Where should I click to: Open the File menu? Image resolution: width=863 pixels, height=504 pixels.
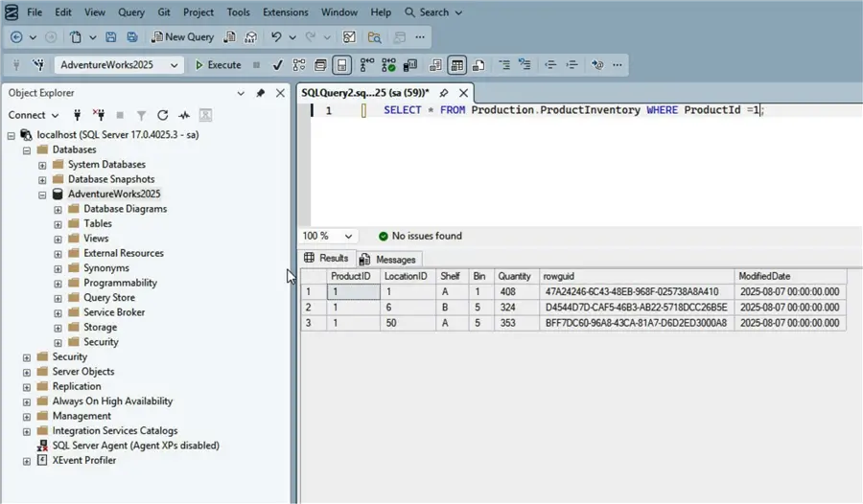[x=35, y=12]
